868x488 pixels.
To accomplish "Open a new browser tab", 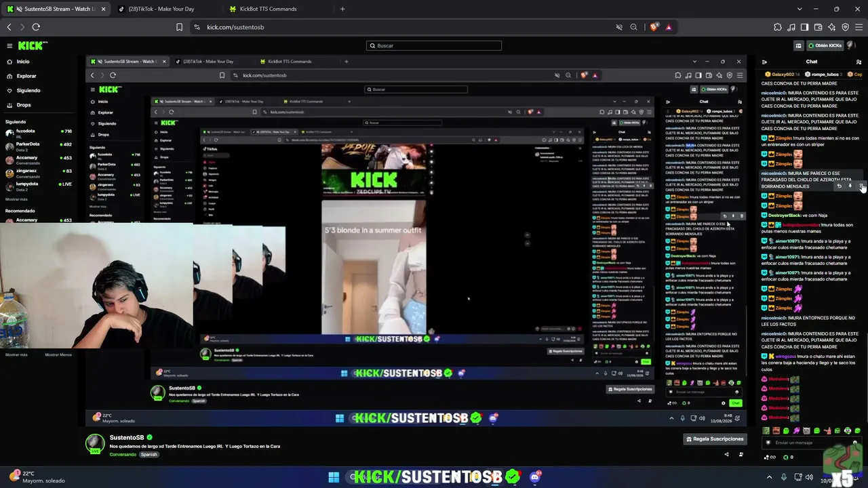I will pos(342,9).
